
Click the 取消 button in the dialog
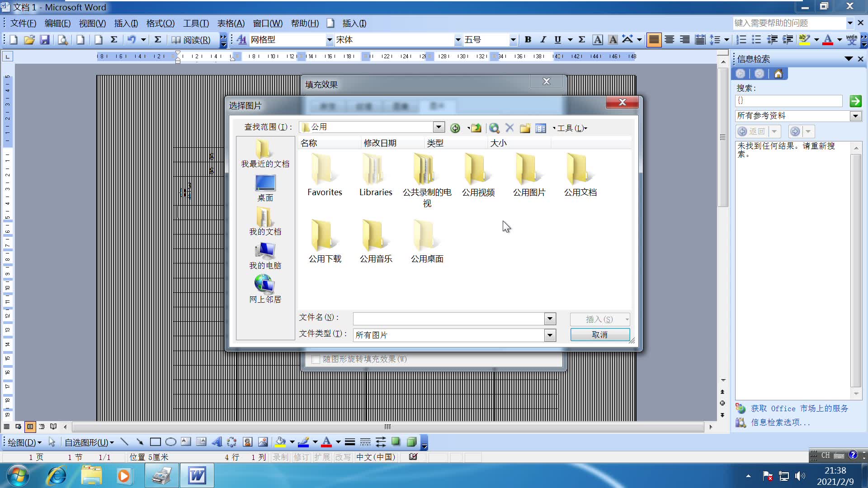[x=599, y=334]
